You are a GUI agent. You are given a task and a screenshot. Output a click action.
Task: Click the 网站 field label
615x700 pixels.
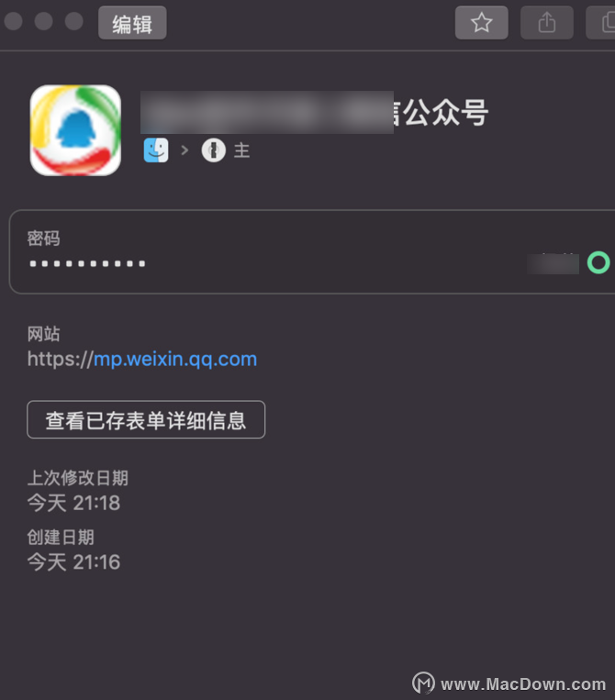43,334
